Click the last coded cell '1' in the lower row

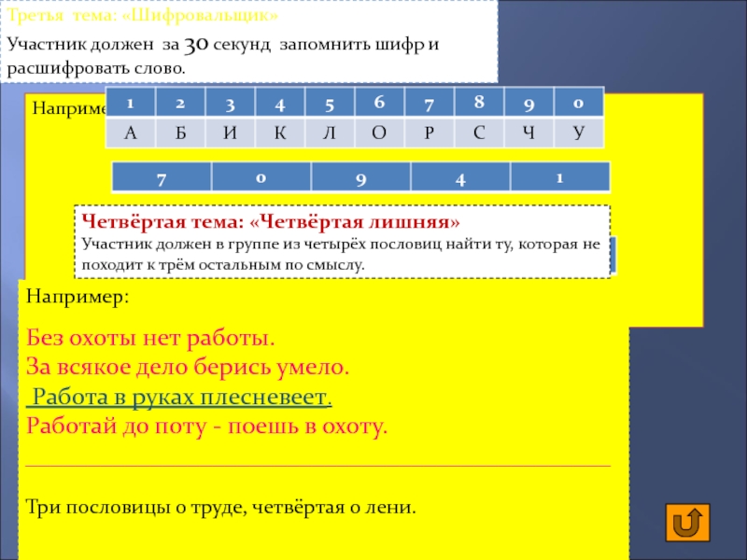[x=559, y=177]
